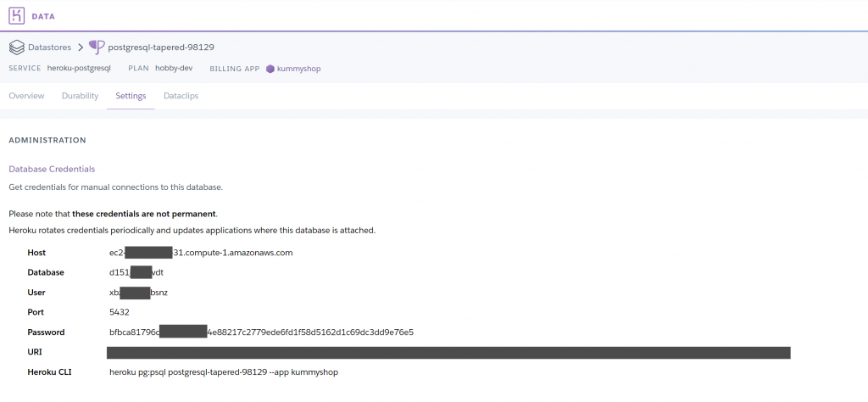868x402 pixels.
Task: Open the kummyshop billing app link
Action: [x=298, y=69]
